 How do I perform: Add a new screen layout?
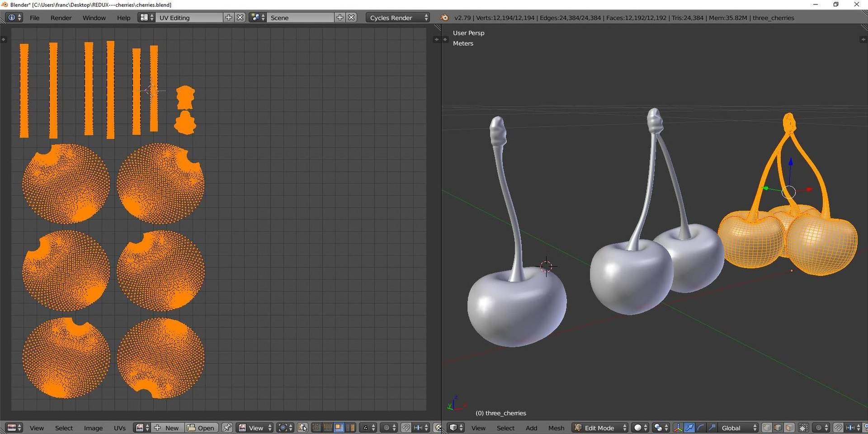tap(229, 18)
